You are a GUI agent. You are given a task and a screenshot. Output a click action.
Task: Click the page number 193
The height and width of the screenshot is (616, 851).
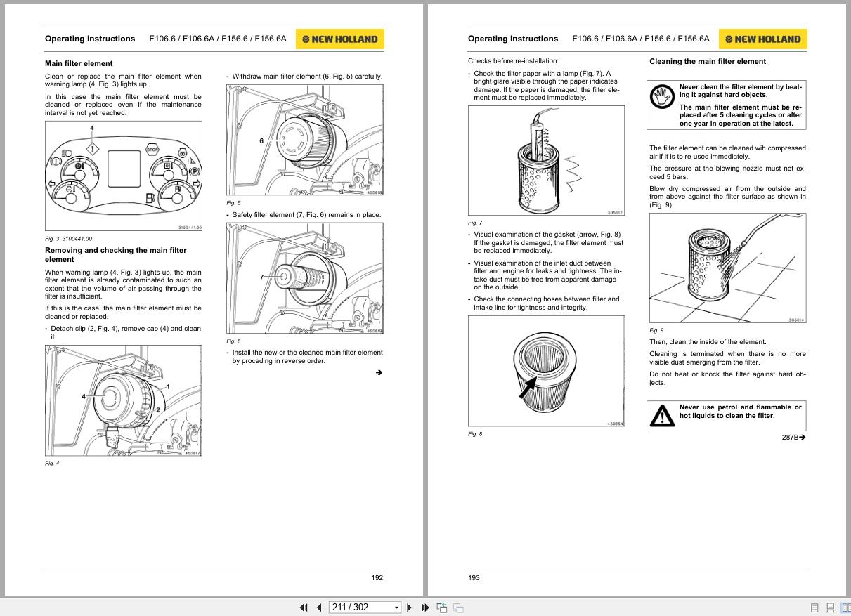point(474,577)
